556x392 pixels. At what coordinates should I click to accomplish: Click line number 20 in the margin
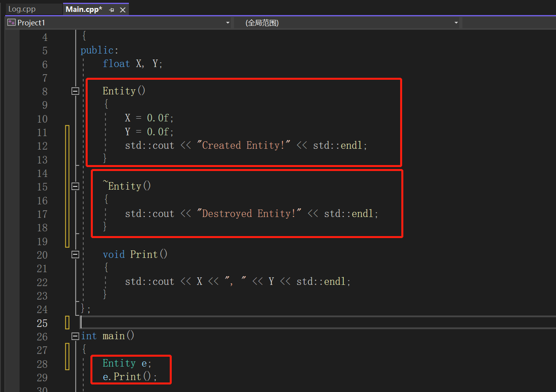click(42, 255)
